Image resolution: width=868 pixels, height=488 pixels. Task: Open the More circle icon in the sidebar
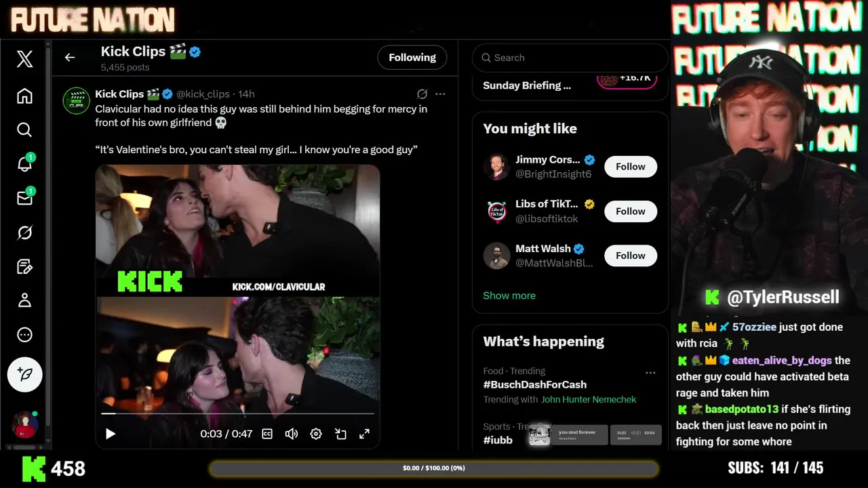point(24,335)
